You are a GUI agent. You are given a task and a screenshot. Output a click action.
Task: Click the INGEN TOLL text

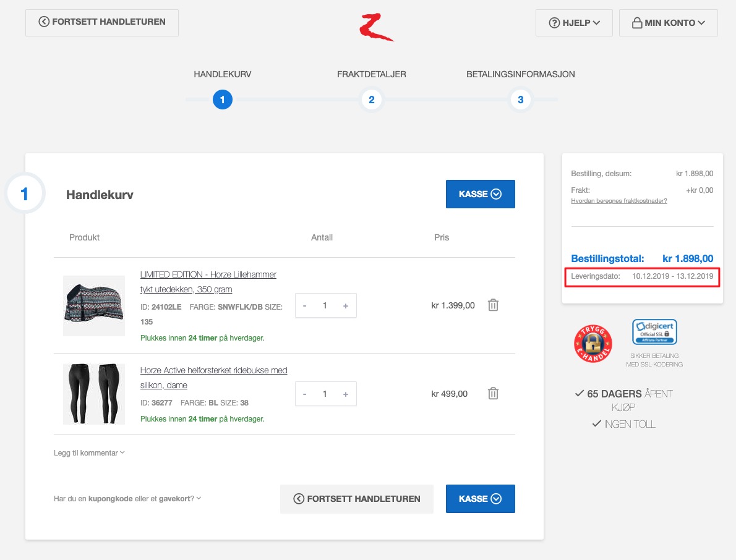point(624,424)
